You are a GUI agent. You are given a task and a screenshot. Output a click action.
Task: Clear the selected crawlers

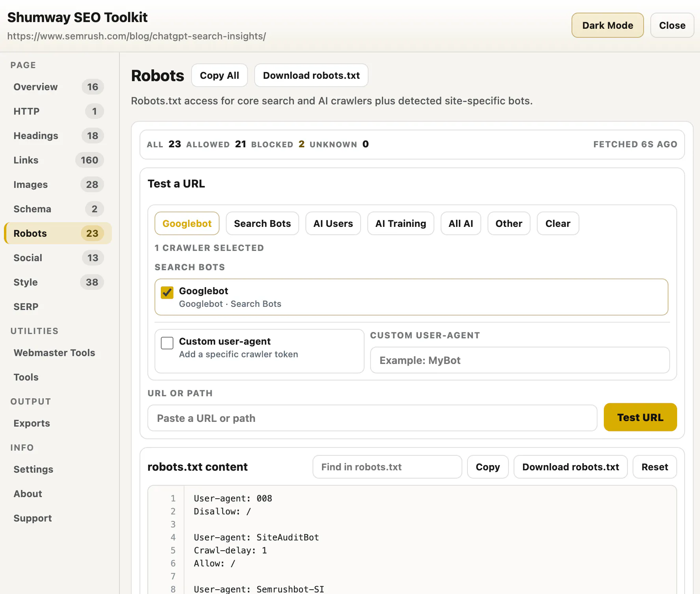558,223
